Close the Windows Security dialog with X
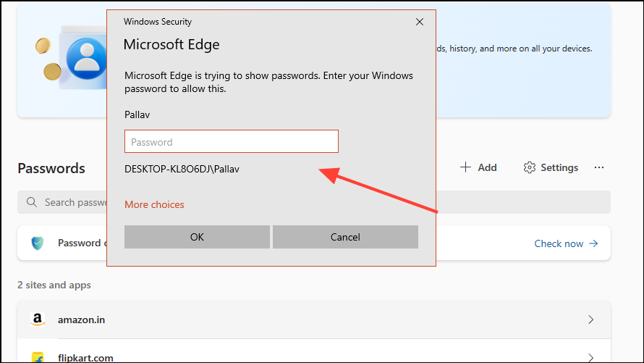Screen dimensions: 644x363 click(420, 22)
